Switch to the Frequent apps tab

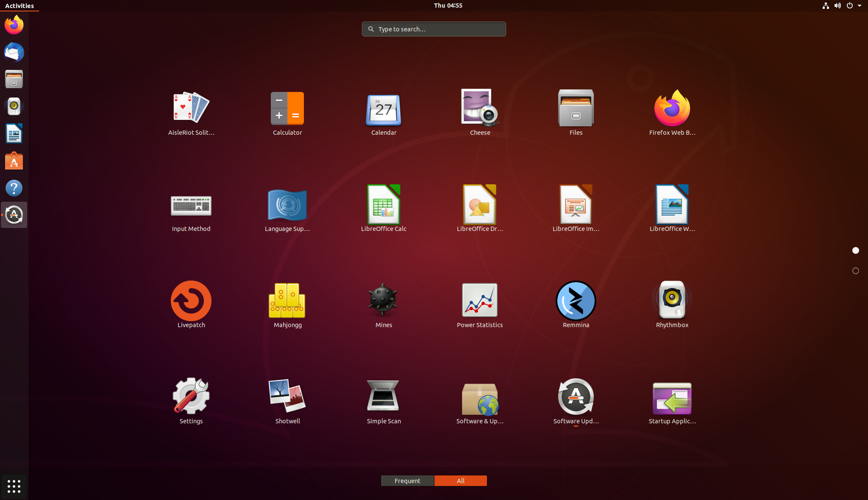pos(407,481)
